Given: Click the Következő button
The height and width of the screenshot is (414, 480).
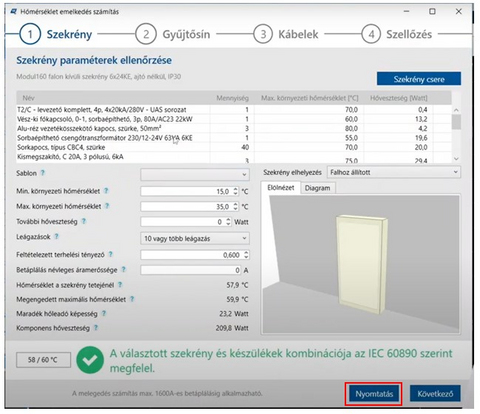Looking at the screenshot, I should (435, 394).
